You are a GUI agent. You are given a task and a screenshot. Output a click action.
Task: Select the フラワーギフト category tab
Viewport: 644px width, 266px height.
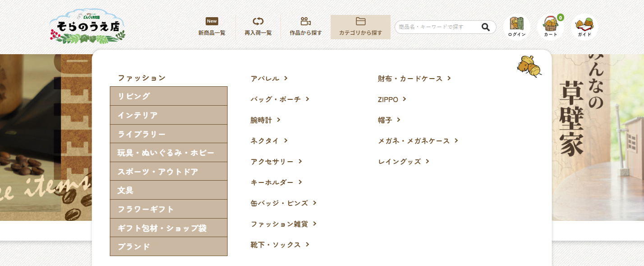point(169,209)
